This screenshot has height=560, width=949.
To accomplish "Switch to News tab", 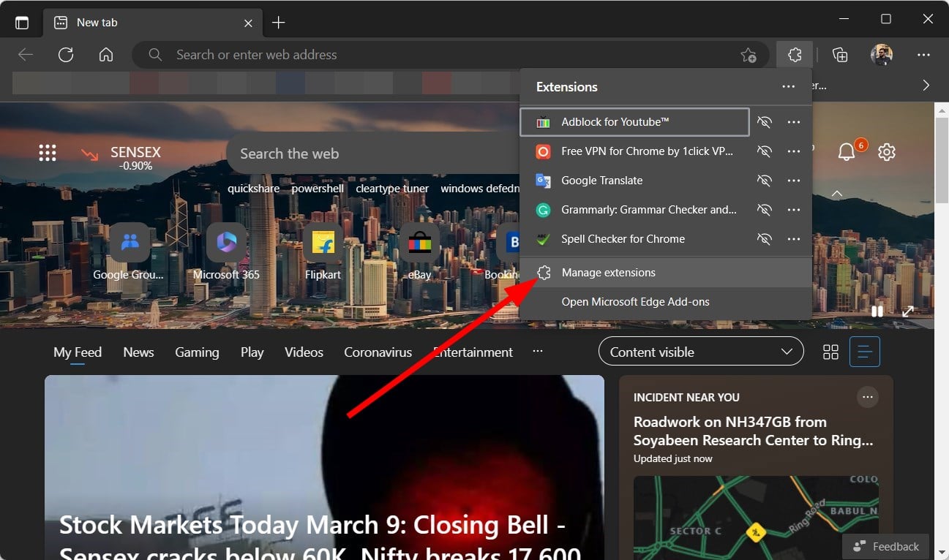I will pos(138,352).
